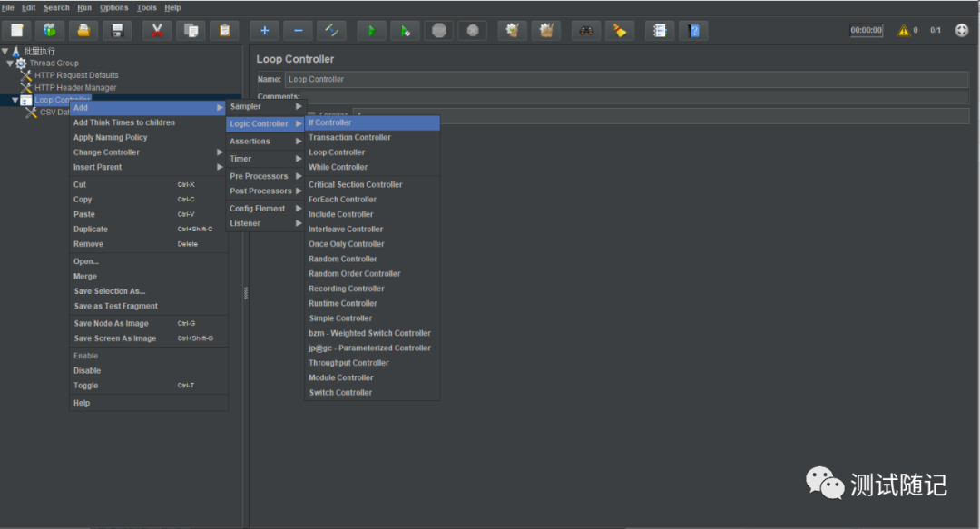Click the Name input field
This screenshot has width=980, height=529.
coord(626,80)
